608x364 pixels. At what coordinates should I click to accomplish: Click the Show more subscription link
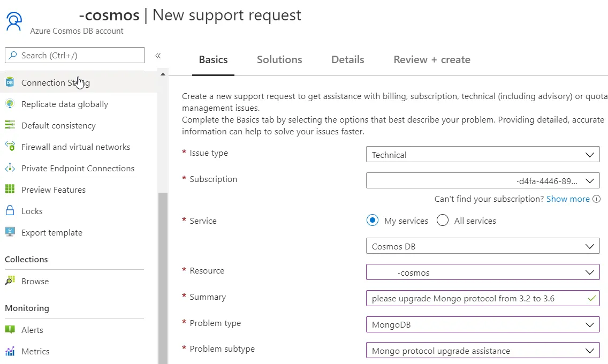tap(567, 199)
